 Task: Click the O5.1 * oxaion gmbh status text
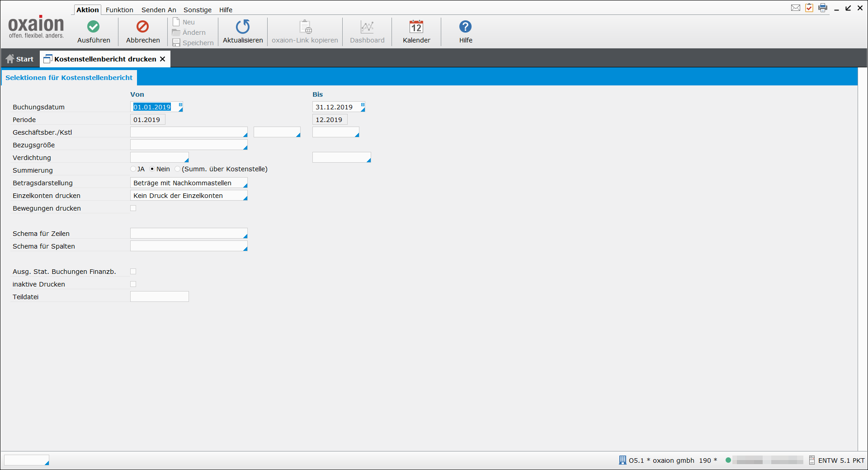pos(661,461)
